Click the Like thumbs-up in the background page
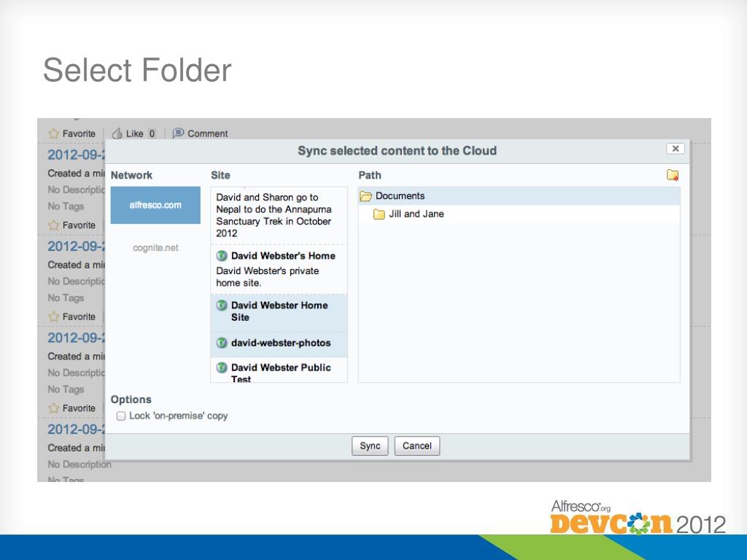 point(117,134)
